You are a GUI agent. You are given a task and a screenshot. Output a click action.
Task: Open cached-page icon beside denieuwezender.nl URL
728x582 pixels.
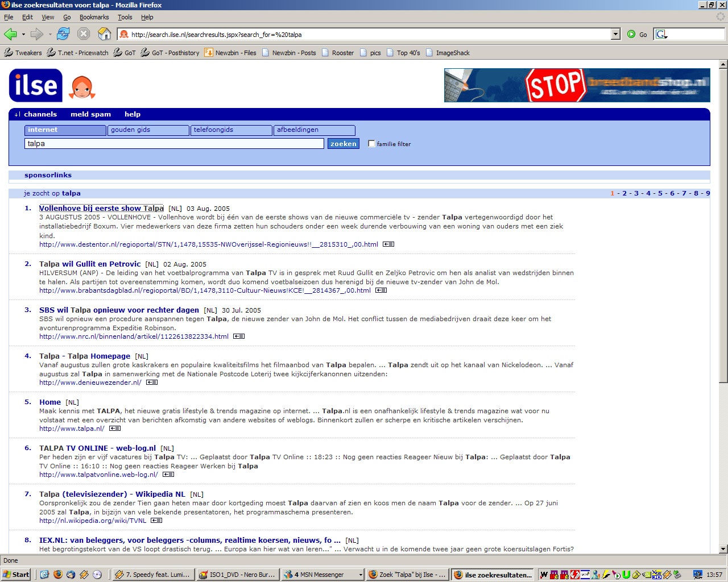point(151,383)
